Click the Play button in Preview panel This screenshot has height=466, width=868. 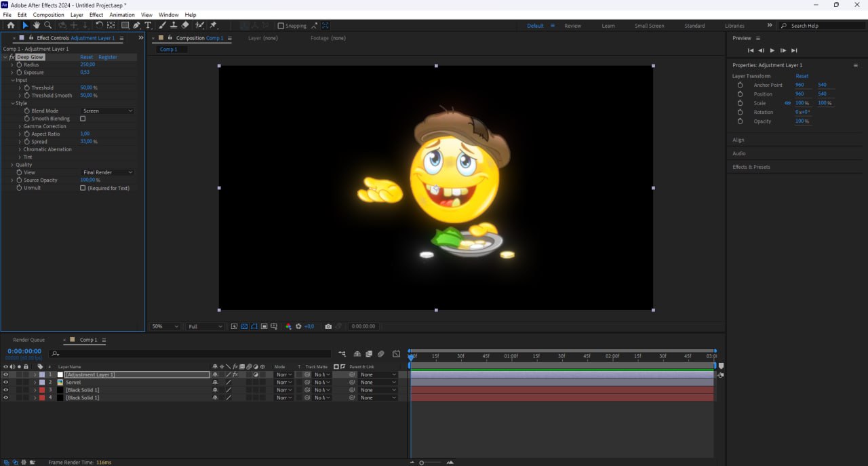[x=772, y=50]
